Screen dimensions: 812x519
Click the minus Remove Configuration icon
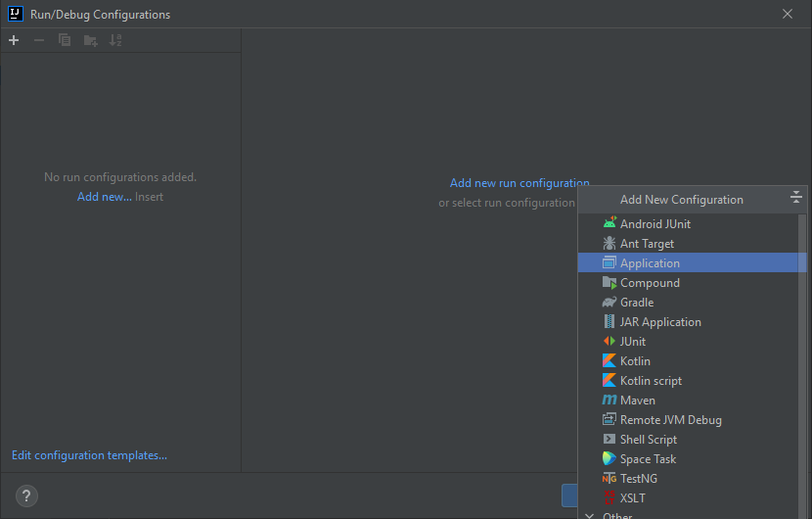[x=39, y=40]
